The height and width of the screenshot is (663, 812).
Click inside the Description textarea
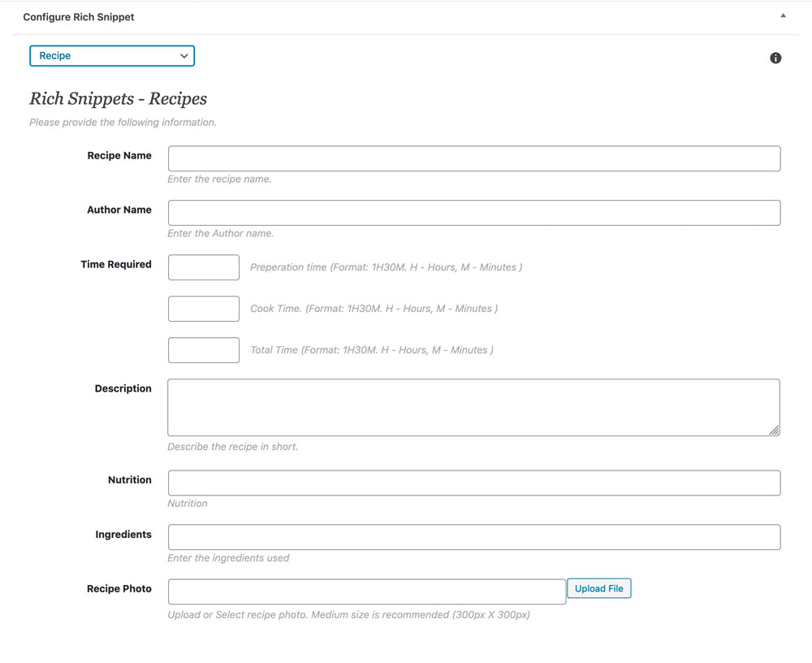(474, 407)
